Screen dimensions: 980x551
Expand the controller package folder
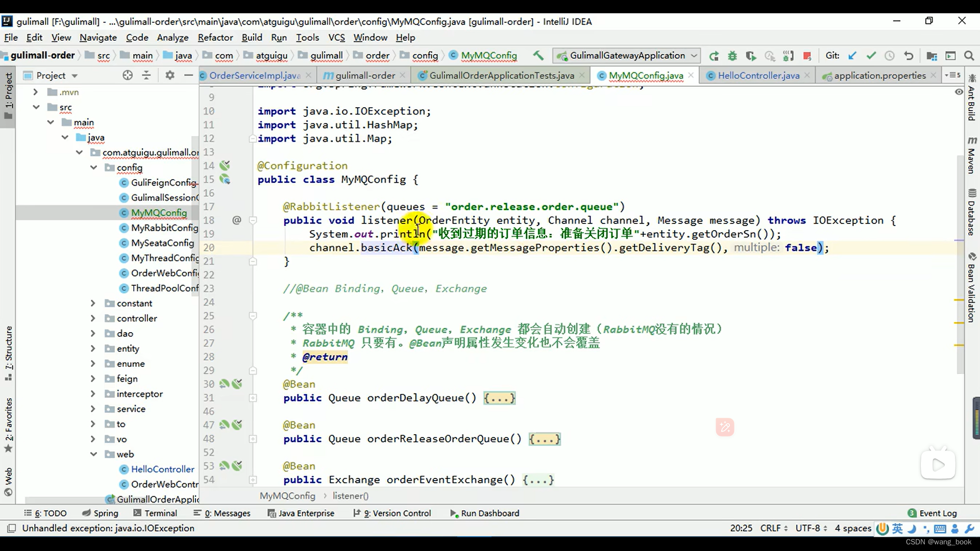pyautogui.click(x=93, y=318)
